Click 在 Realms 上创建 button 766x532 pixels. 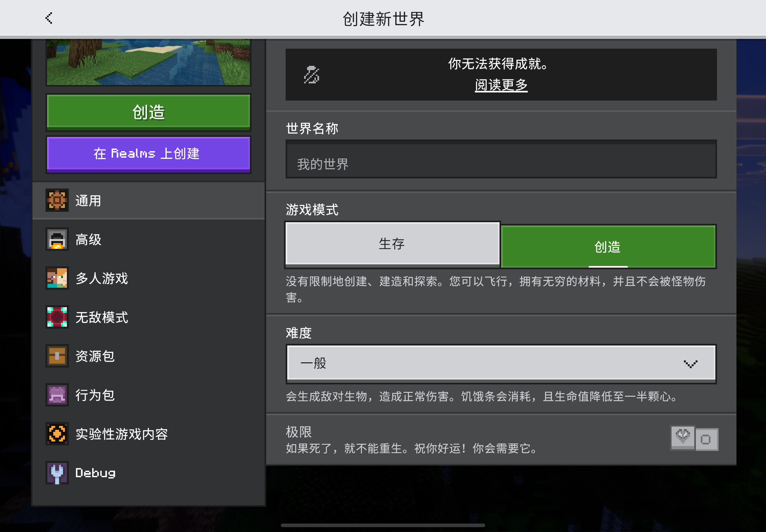point(148,154)
